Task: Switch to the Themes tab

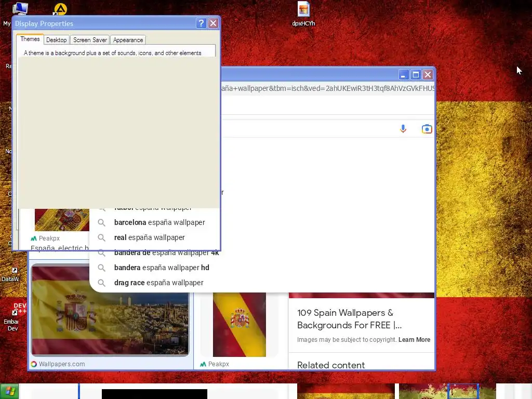Action: (x=30, y=39)
